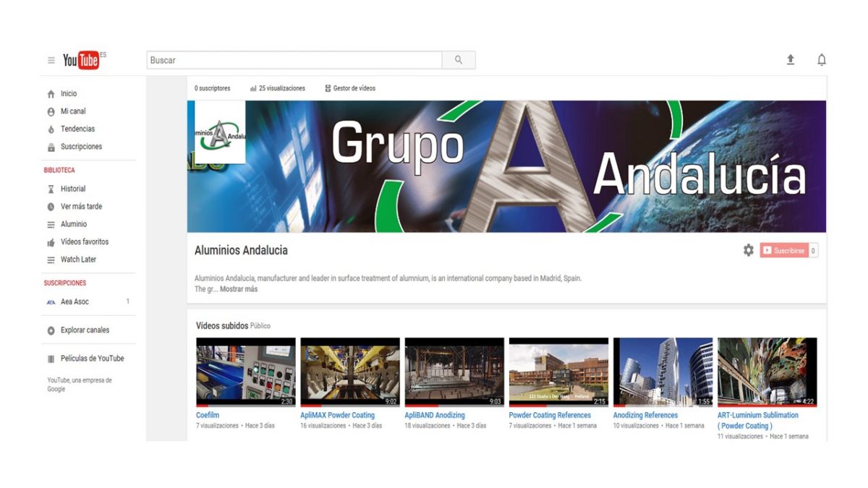Click the Explorar canales plus icon
The image size is (868, 488).
click(51, 330)
